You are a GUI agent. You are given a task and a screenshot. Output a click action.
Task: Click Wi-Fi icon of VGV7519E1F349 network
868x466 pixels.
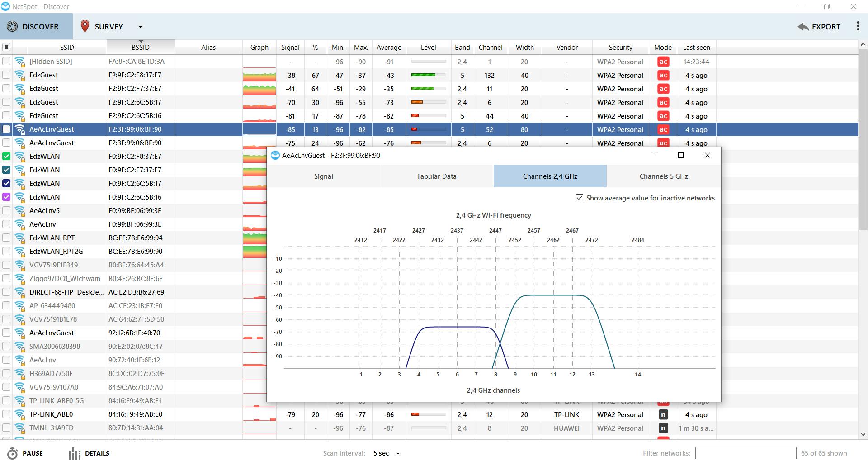20,265
